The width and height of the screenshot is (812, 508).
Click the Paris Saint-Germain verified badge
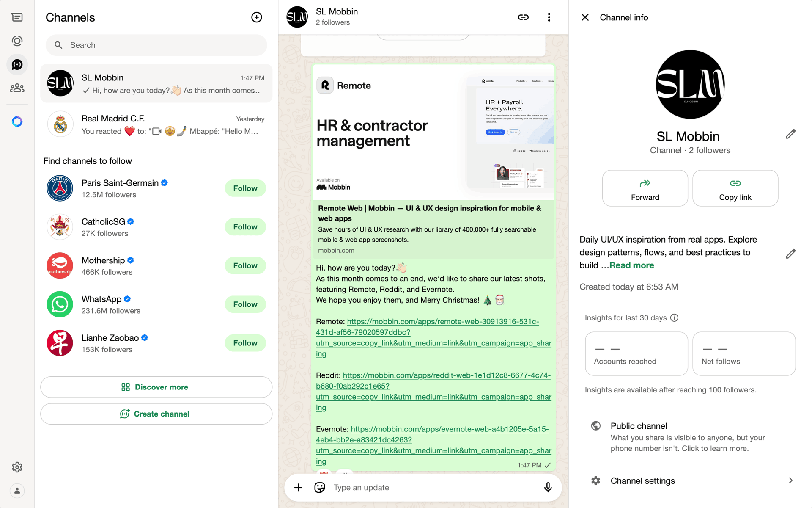click(x=165, y=183)
